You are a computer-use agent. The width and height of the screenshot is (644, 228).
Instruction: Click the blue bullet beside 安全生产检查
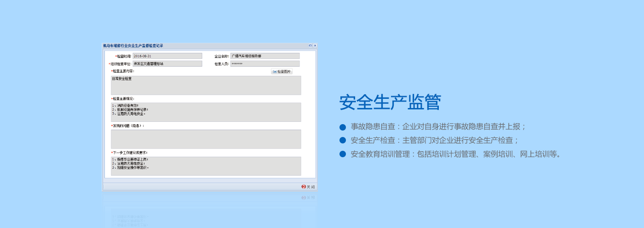coord(342,141)
